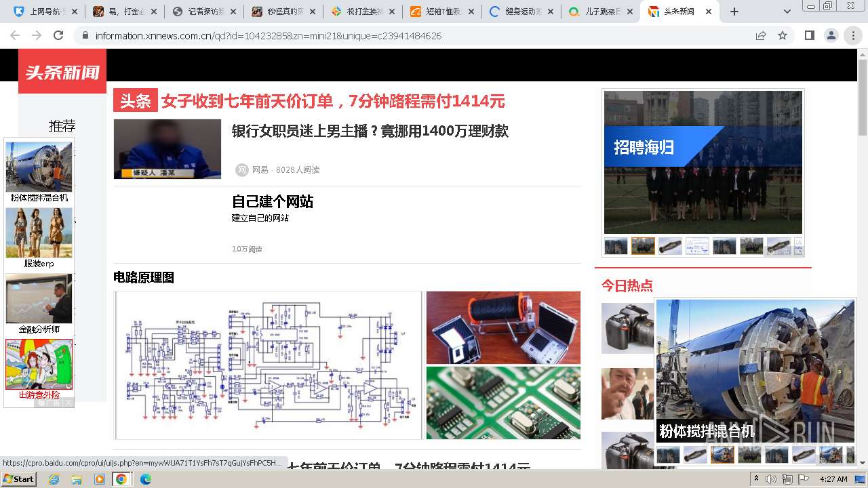The image size is (868, 488).
Task: Open the cable reel equipment image
Action: 503,327
